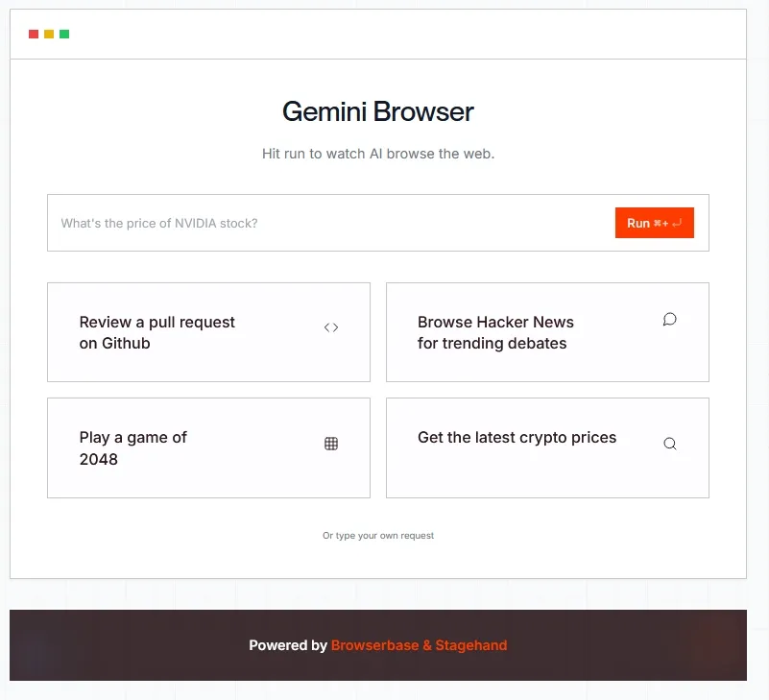Open the Browserbase & Stagehand link
Viewport: 769px width, 700px height.
pyautogui.click(x=419, y=645)
